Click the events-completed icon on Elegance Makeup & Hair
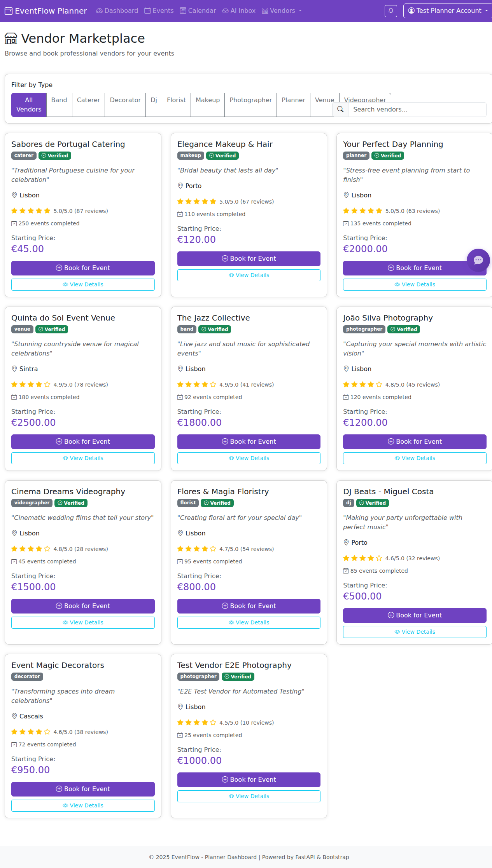 (x=180, y=214)
